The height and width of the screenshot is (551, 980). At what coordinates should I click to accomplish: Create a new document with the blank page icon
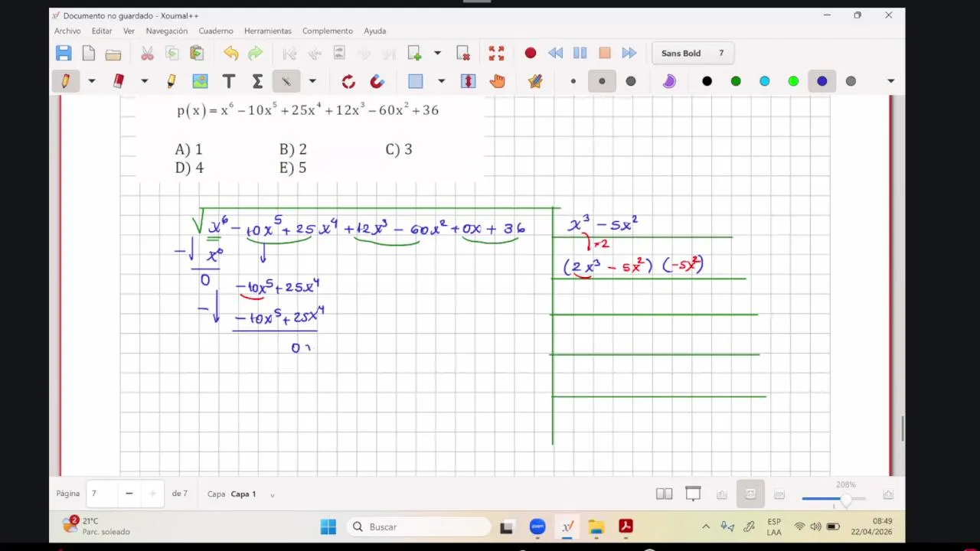click(x=89, y=53)
